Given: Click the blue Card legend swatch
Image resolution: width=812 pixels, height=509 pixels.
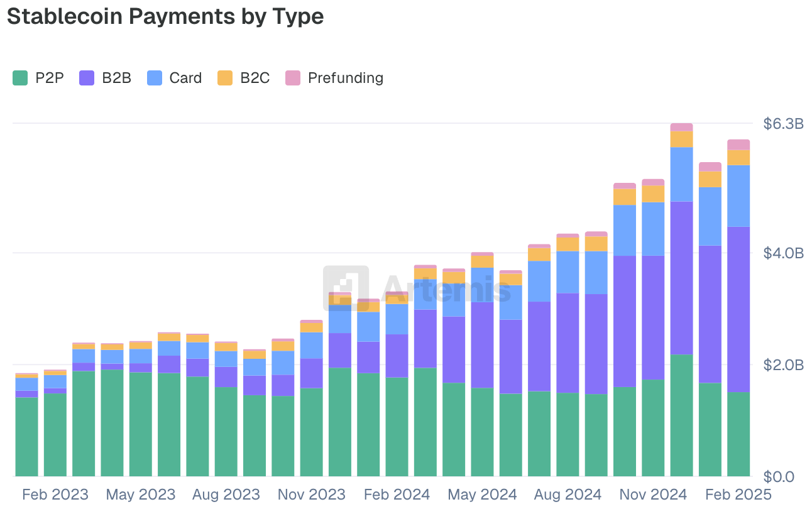Looking at the screenshot, I should 153,78.
